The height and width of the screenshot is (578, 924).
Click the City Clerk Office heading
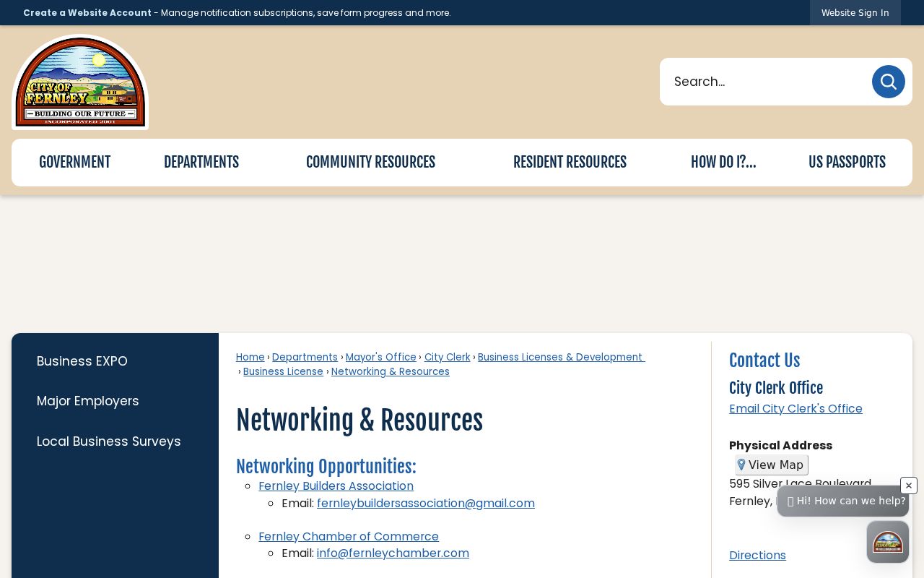click(x=776, y=388)
